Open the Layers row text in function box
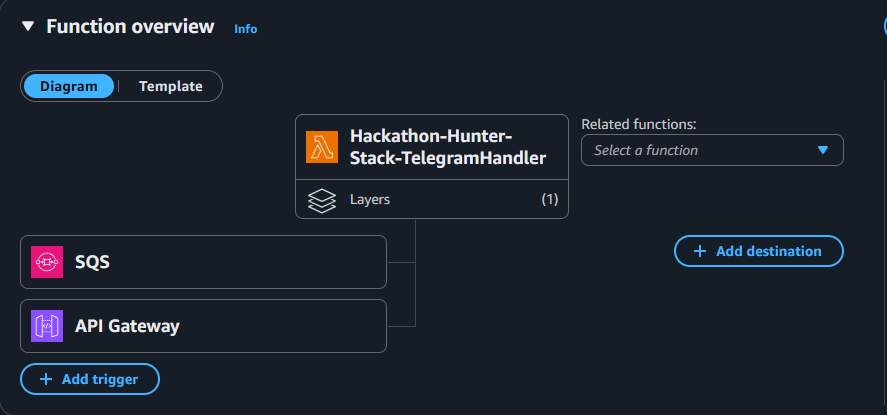 (x=370, y=200)
